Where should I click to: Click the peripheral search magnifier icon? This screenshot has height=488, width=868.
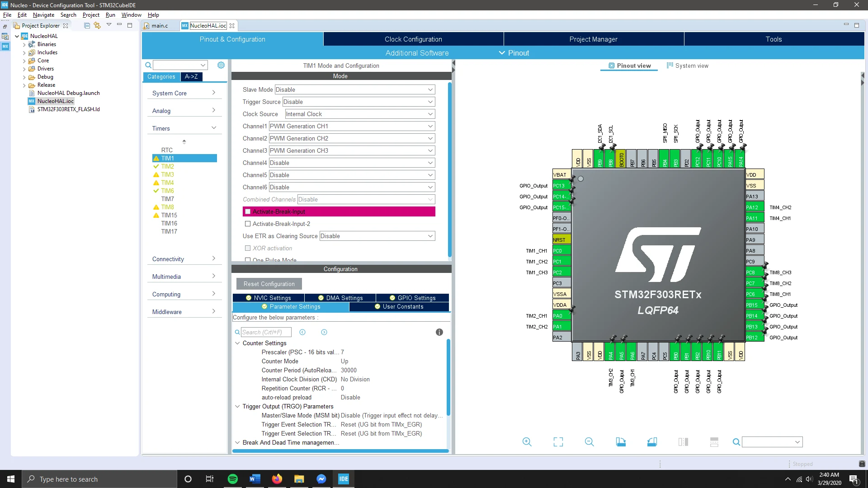tap(148, 65)
